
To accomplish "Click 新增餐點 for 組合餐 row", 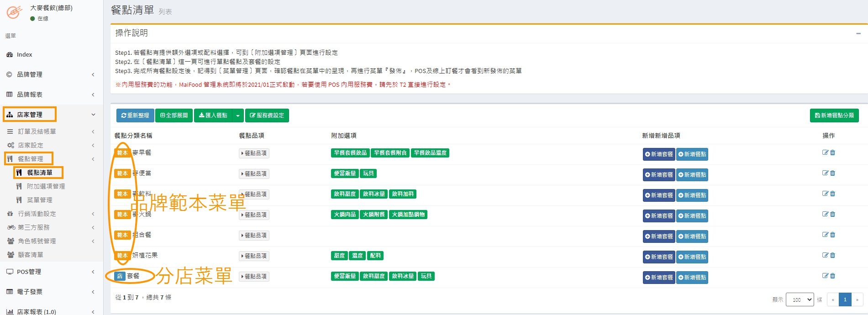I will pyautogui.click(x=692, y=236).
